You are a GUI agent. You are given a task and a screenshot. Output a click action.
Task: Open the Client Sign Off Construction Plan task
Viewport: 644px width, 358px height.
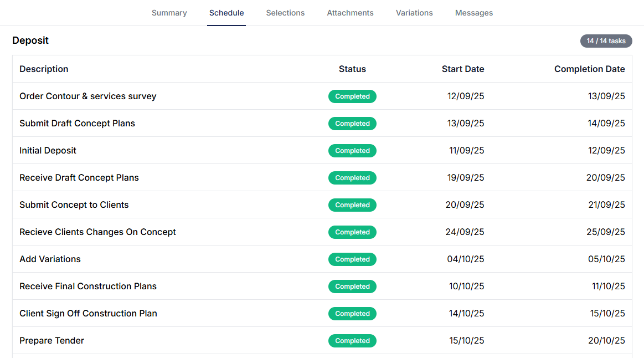pos(88,313)
